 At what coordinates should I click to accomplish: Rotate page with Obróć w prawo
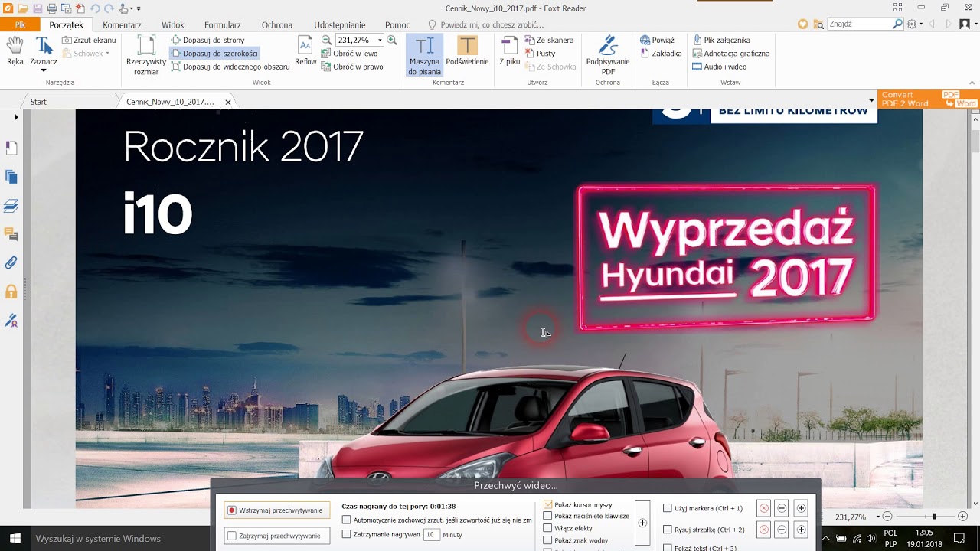(x=351, y=67)
